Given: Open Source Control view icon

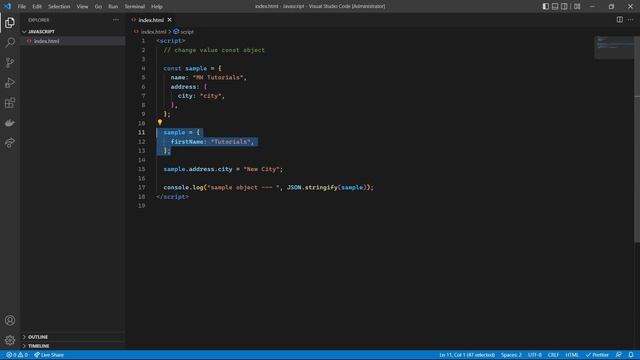Looking at the screenshot, I should tap(10, 62).
